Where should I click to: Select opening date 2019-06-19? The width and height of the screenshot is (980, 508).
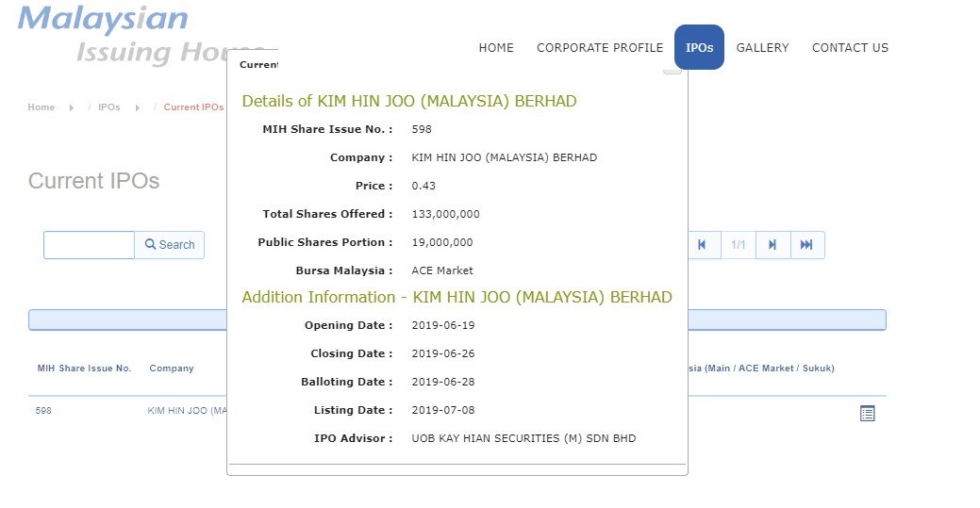coord(443,325)
